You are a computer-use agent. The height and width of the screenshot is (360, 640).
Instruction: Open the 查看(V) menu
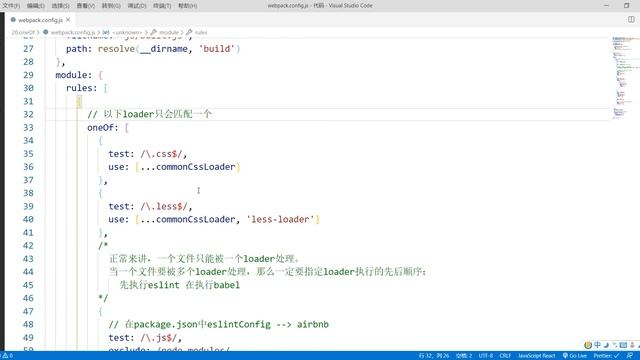(86, 6)
